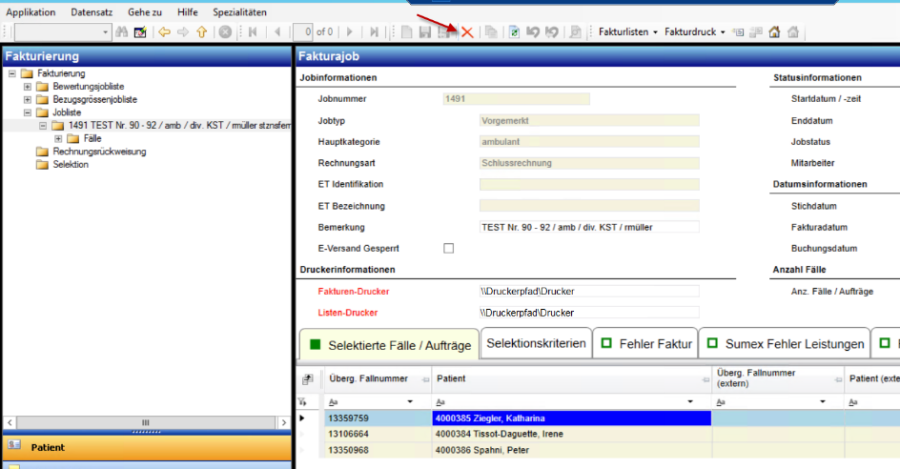Click the binoculars search icon

click(x=121, y=33)
